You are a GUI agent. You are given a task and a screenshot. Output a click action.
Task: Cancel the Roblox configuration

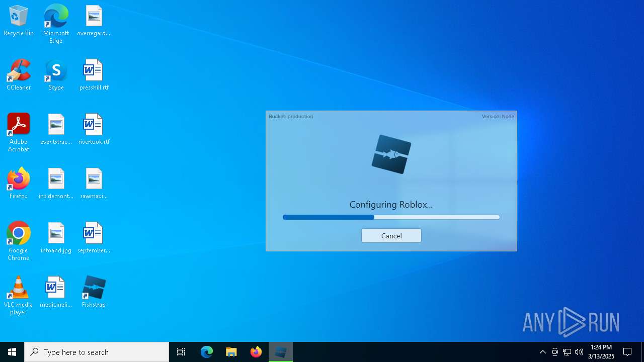[x=391, y=236]
